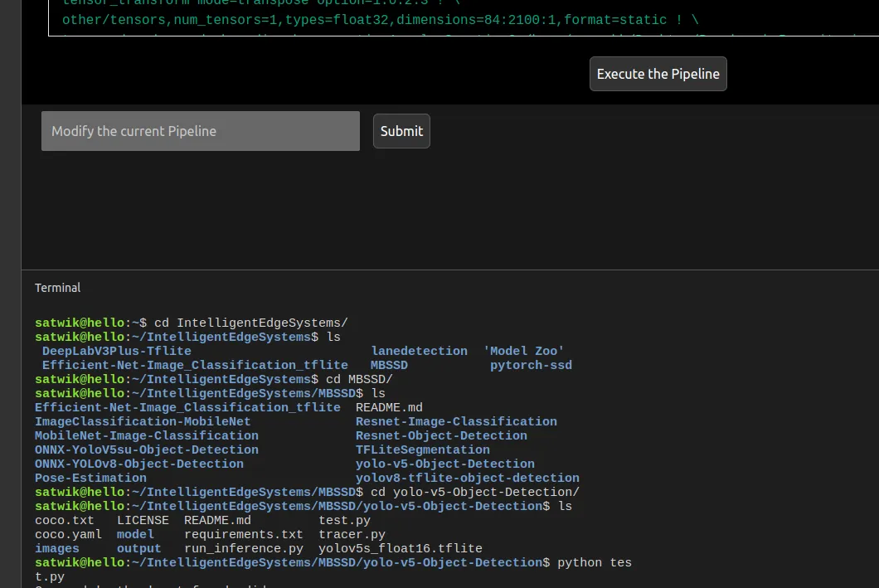
Task: Click the pytorch-ssd directory entry
Action: pos(531,365)
